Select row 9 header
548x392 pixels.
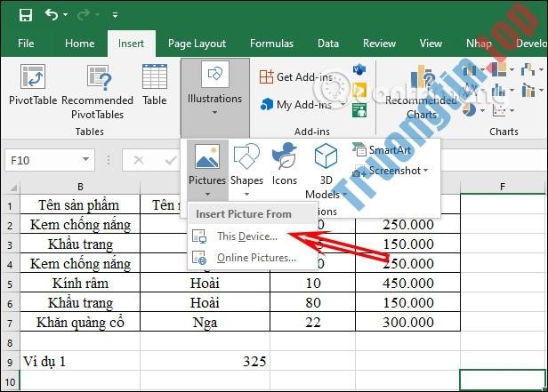click(10, 362)
